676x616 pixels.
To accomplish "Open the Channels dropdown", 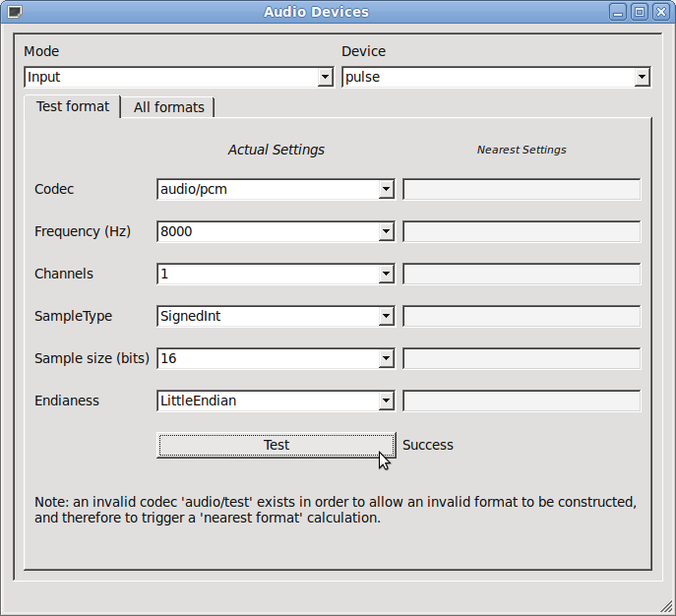I will click(276, 274).
